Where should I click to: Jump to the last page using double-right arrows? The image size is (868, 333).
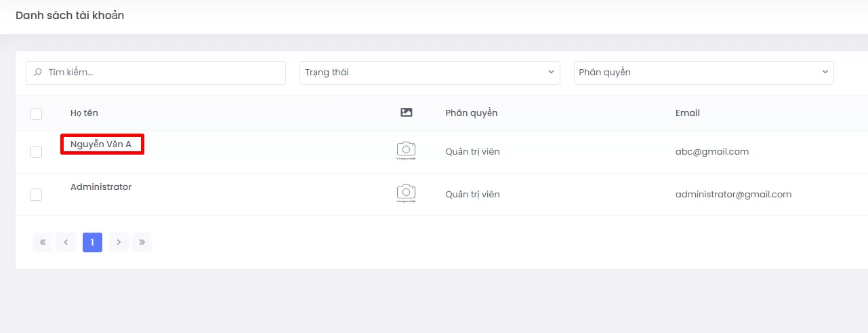(x=142, y=242)
